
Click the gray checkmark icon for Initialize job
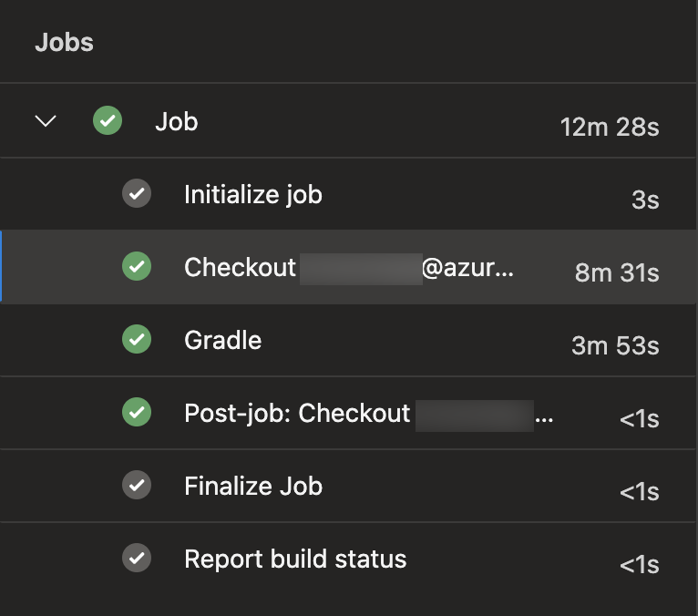[x=137, y=193]
